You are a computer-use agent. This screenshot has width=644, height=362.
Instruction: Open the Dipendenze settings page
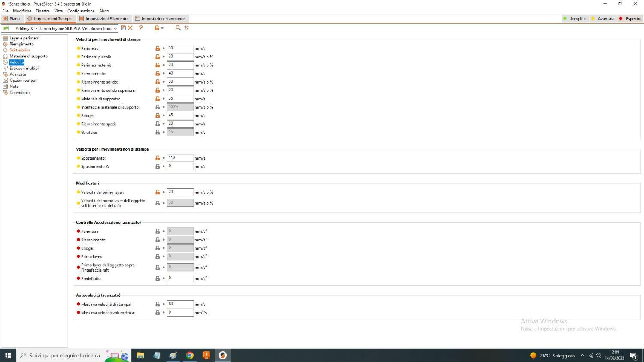[x=20, y=92]
